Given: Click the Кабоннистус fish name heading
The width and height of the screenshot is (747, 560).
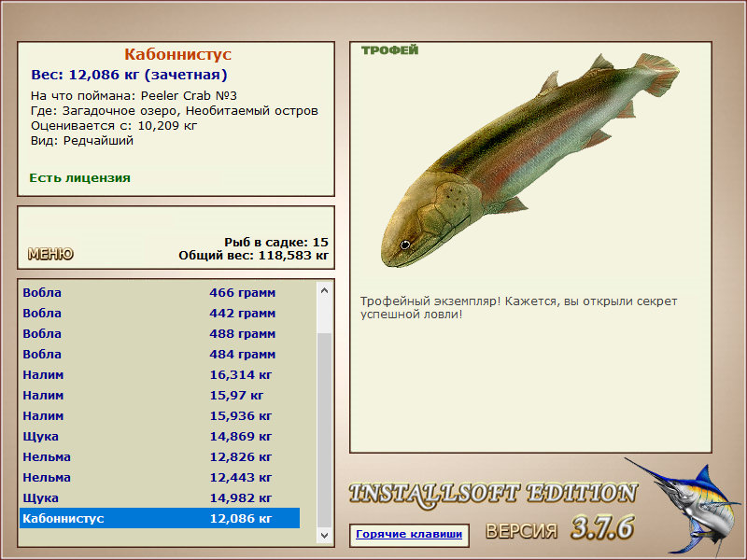Looking at the screenshot, I should point(177,54).
